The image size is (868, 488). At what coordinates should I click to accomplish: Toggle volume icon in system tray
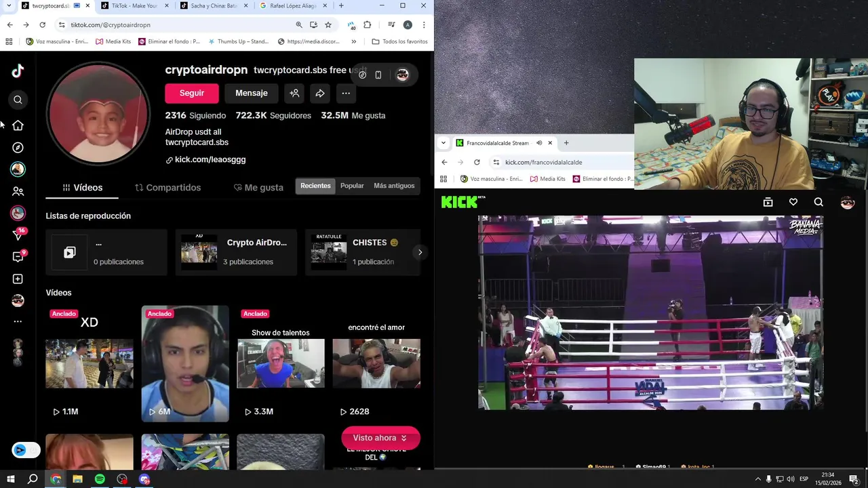(791, 479)
